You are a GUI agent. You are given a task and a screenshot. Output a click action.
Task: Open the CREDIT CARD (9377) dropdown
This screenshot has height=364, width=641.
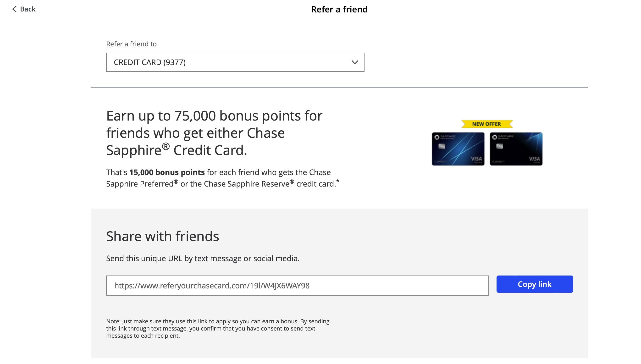click(235, 62)
